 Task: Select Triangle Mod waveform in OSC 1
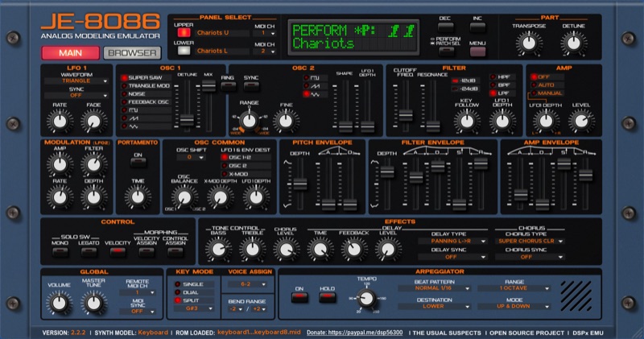(146, 86)
